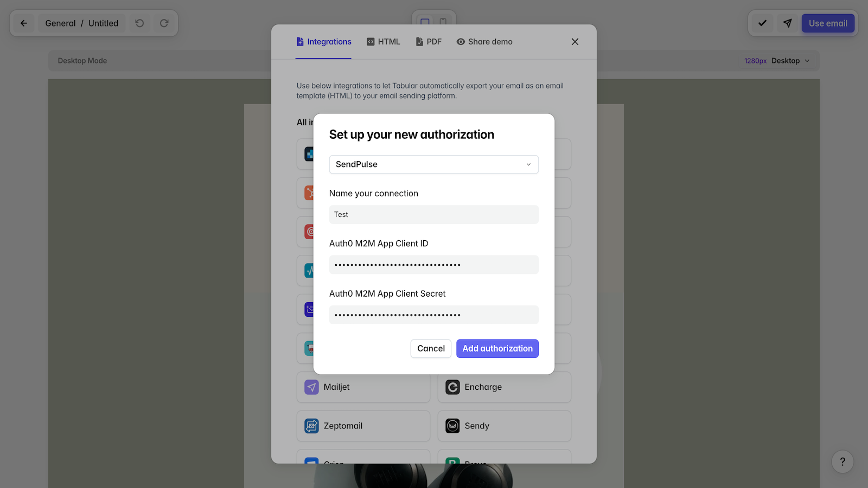Focus the Name your connection field
The width and height of the screenshot is (868, 488).
click(x=433, y=215)
